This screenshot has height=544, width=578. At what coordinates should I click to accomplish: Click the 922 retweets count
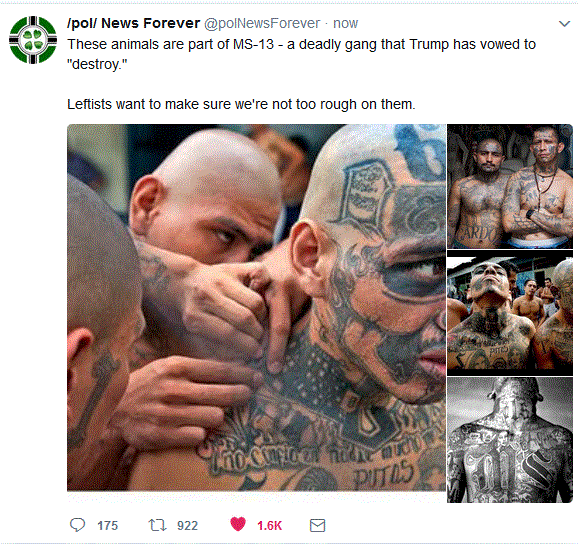(187, 526)
